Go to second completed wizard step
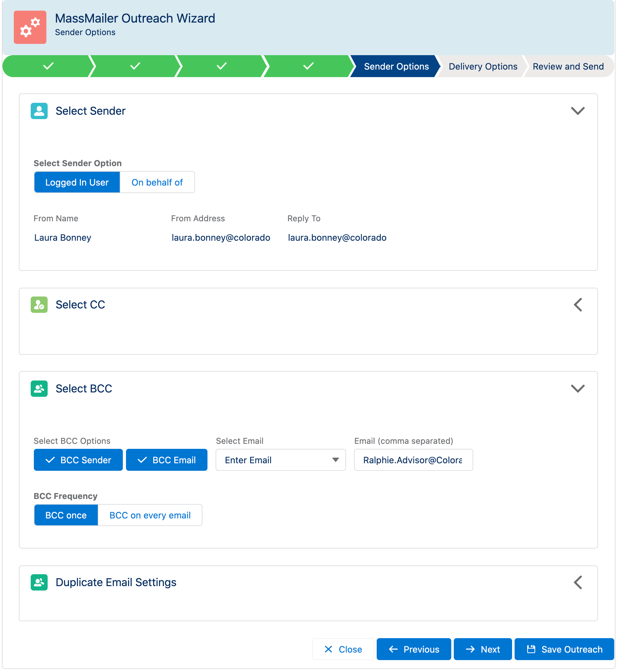 tap(135, 66)
